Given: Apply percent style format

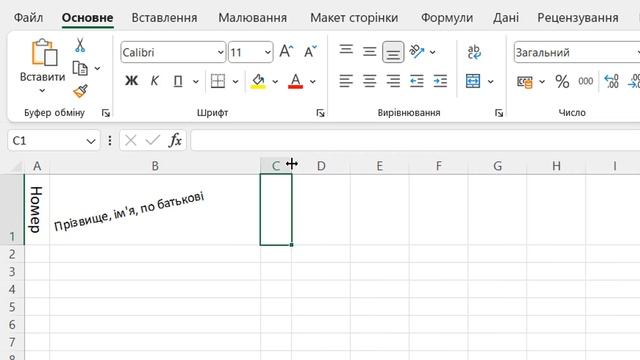Looking at the screenshot, I should 562,82.
